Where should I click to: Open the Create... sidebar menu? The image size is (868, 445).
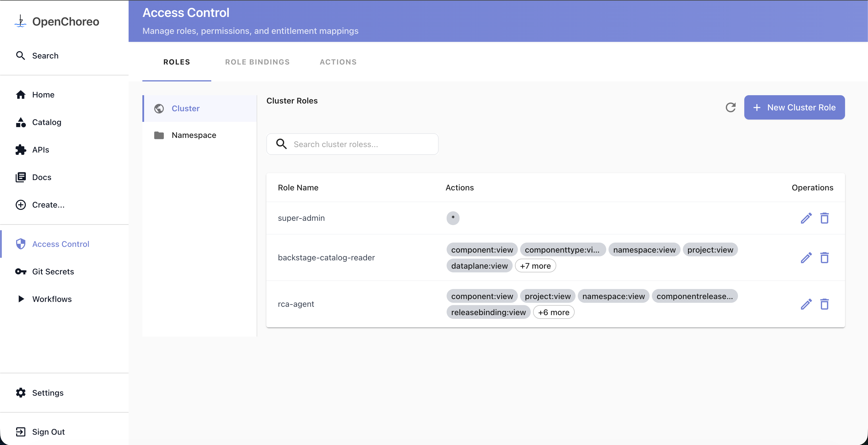[48, 205]
